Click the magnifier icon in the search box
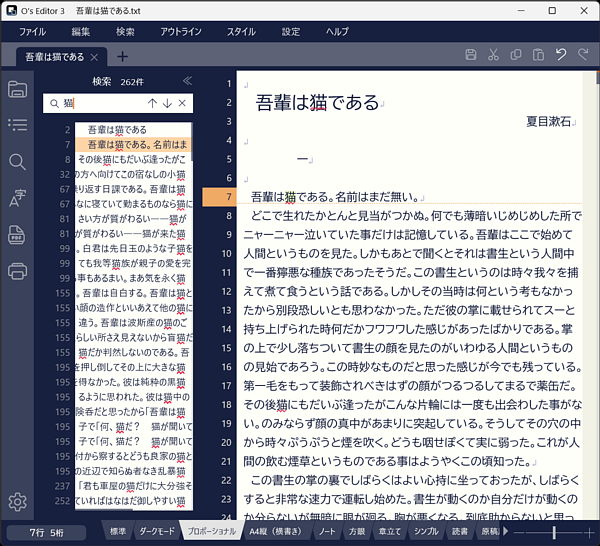This screenshot has width=600, height=546. tap(55, 104)
